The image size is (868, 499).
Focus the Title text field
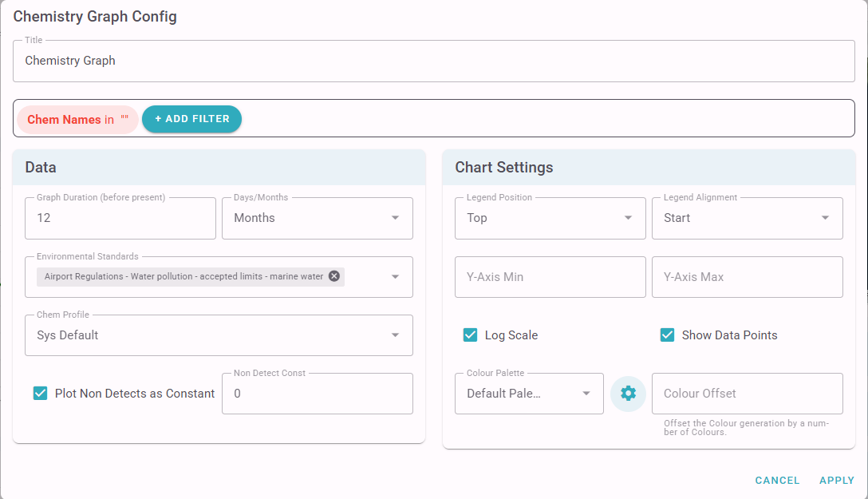[x=433, y=61]
